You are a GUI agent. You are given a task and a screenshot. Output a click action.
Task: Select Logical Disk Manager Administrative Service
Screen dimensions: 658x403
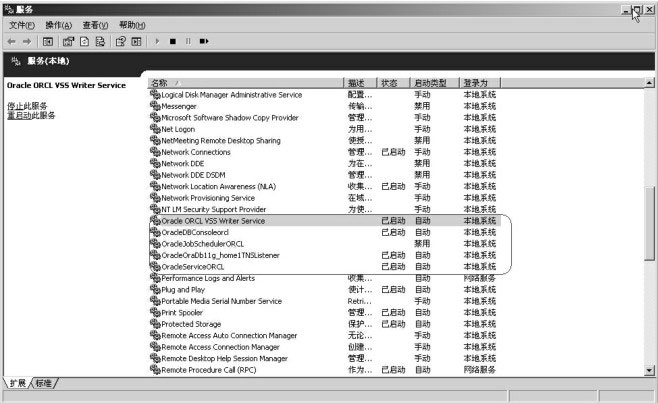pyautogui.click(x=232, y=95)
